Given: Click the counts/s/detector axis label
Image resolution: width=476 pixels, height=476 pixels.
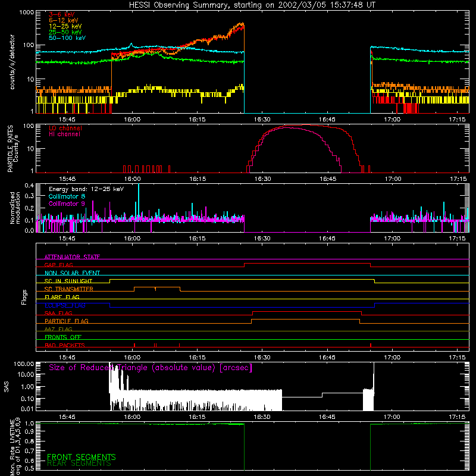Looking at the screenshot, I should click(12, 62).
